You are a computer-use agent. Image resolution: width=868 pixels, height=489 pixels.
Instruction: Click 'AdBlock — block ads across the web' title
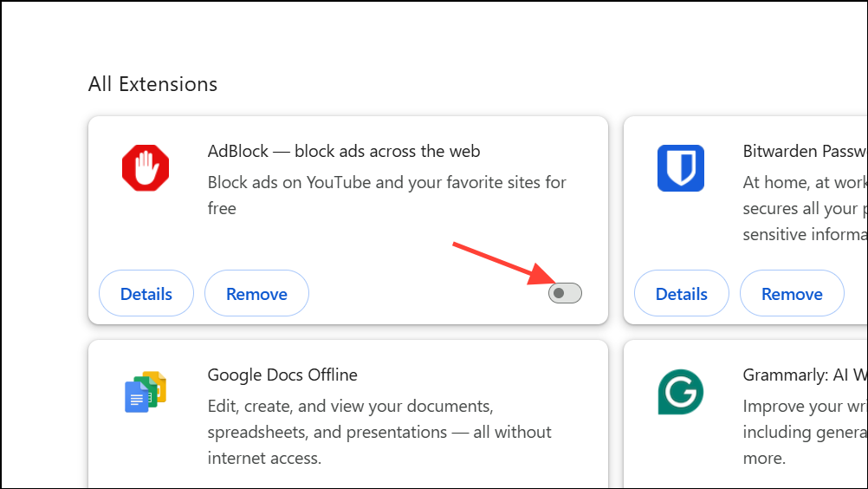[344, 151]
